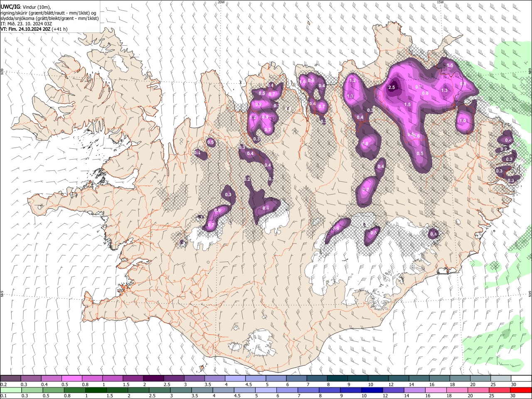Click the '2.5' snowfall peak value on the map

pyautogui.click(x=392, y=88)
